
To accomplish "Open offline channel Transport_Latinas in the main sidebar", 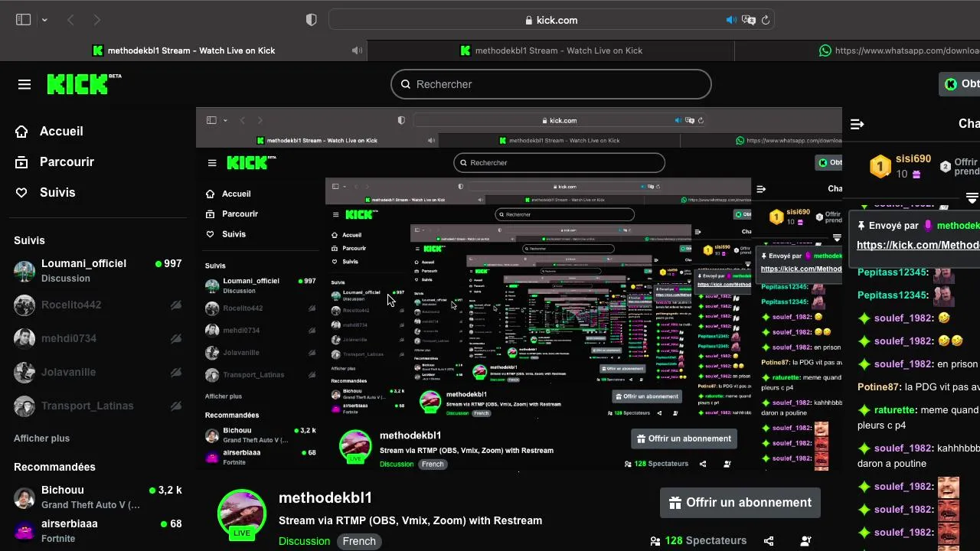I will point(98,406).
